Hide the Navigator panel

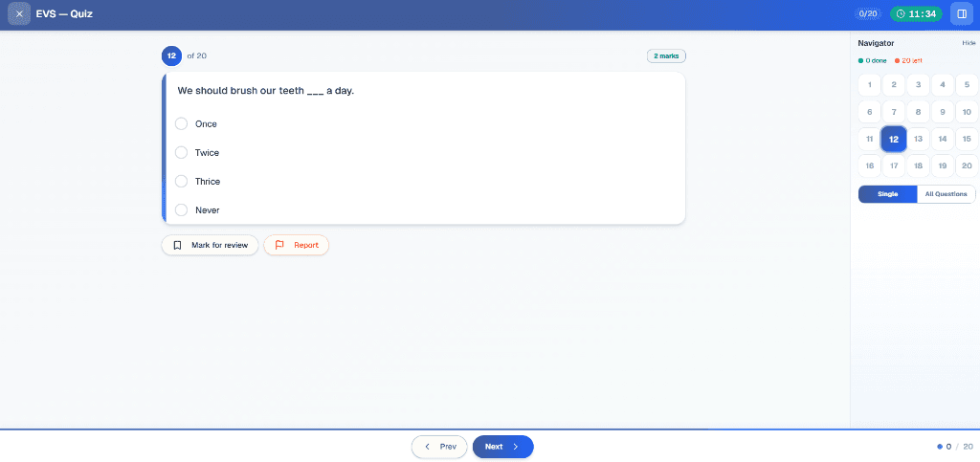[x=969, y=43]
